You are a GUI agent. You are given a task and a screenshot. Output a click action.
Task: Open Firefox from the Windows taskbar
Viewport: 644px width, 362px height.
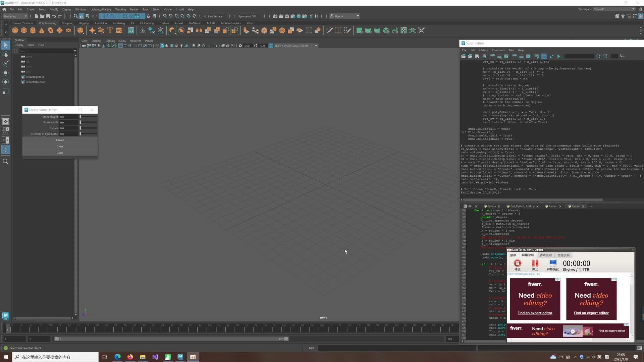[x=130, y=357]
